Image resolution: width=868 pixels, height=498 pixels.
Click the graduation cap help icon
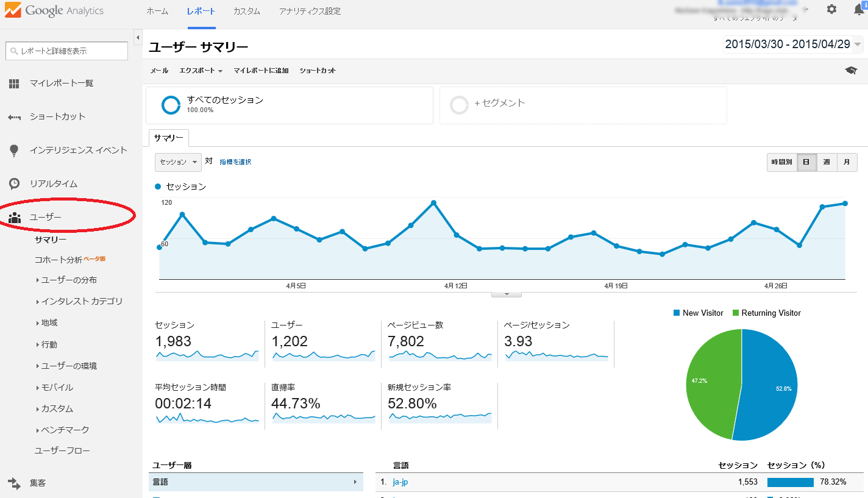click(851, 71)
